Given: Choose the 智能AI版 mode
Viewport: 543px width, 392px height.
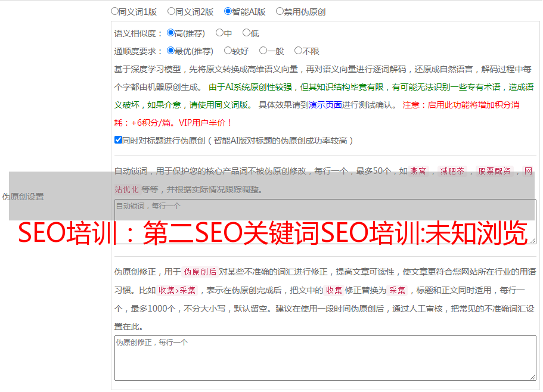Looking at the screenshot, I should (x=228, y=11).
